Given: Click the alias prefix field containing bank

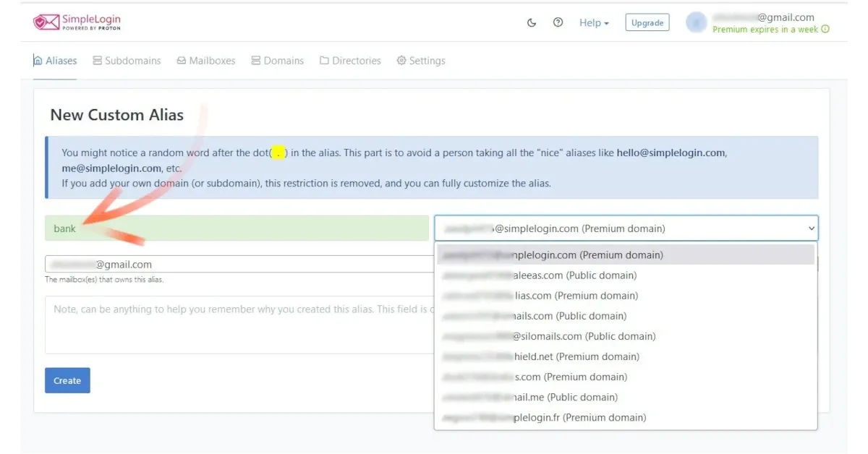Looking at the screenshot, I should (237, 228).
